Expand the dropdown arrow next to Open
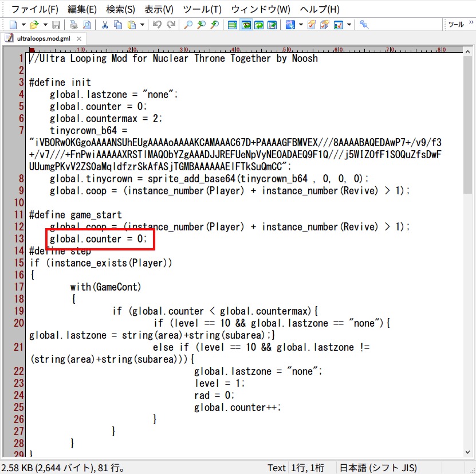Image resolution: width=476 pixels, height=474 pixels. click(45, 25)
